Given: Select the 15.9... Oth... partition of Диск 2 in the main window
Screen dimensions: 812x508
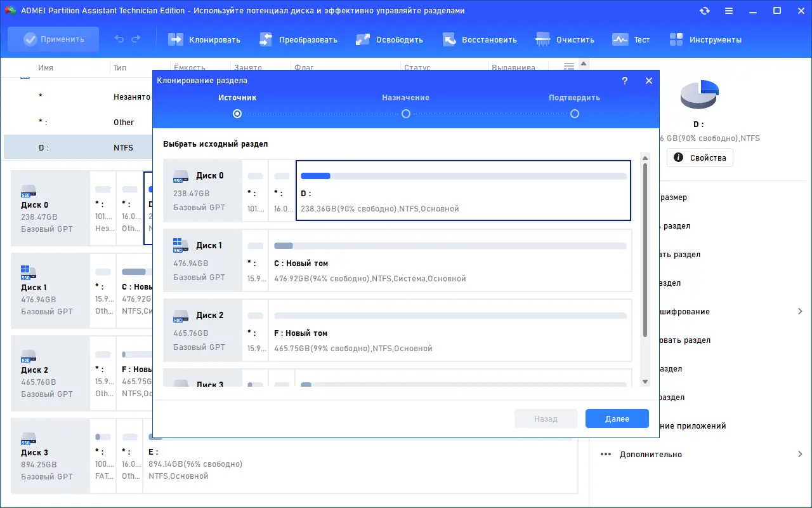Looking at the screenshot, I should pyautogui.click(x=103, y=373).
